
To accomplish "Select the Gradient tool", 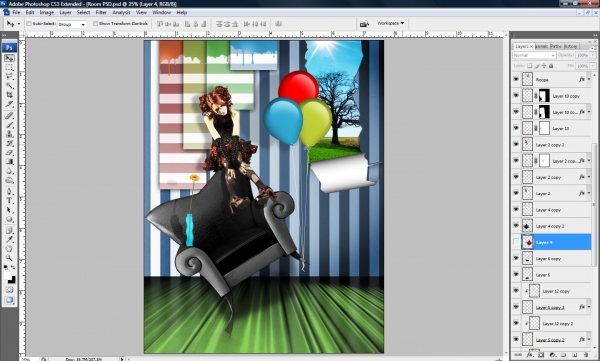I will pos(9,162).
